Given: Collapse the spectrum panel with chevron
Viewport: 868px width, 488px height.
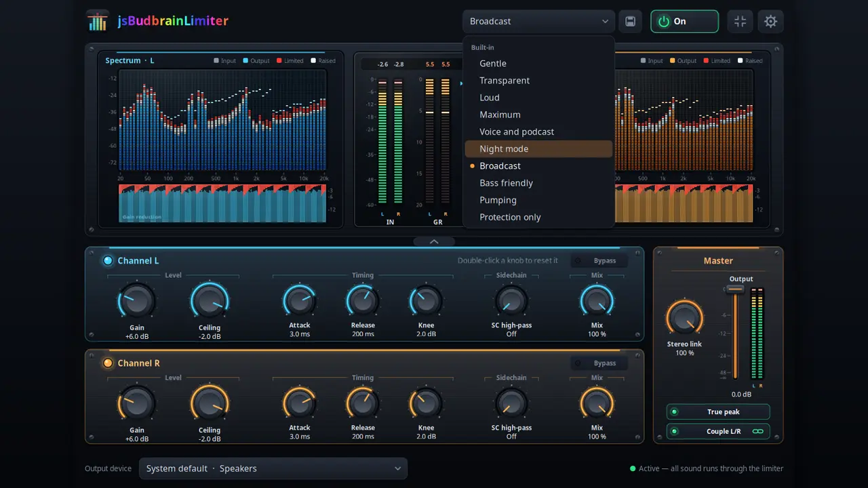Looking at the screenshot, I should (434, 241).
